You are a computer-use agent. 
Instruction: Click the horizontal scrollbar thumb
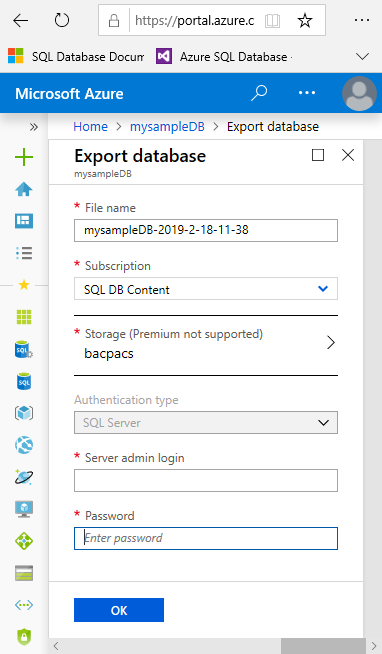point(323,646)
